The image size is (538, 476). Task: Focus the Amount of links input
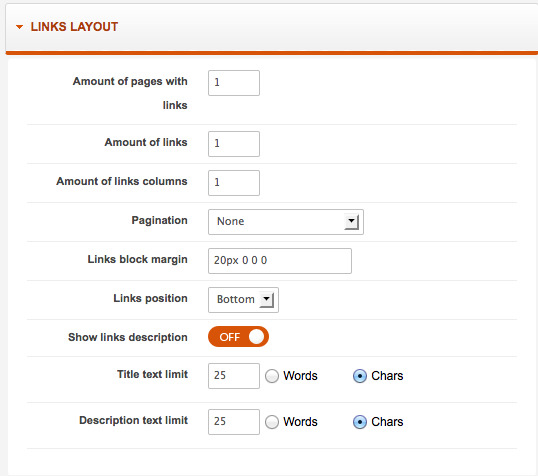tap(234, 144)
